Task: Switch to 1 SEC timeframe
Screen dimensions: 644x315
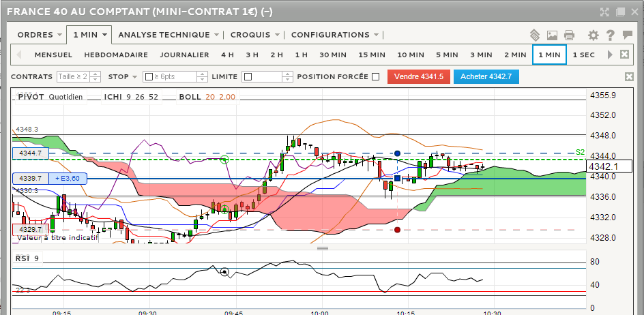Action: click(x=584, y=55)
